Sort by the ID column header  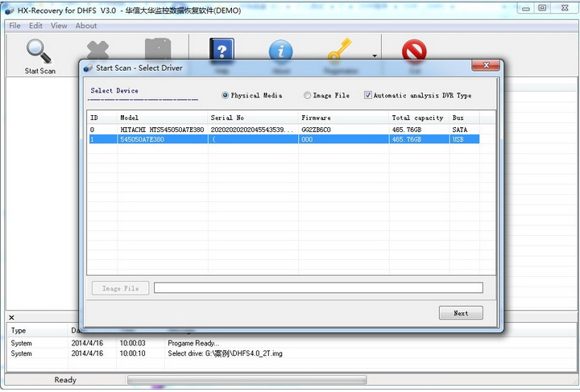click(x=102, y=118)
